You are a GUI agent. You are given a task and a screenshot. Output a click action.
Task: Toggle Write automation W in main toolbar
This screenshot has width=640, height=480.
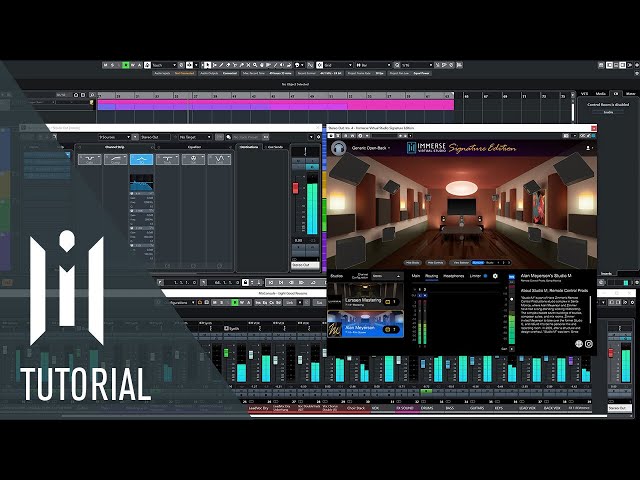133,65
